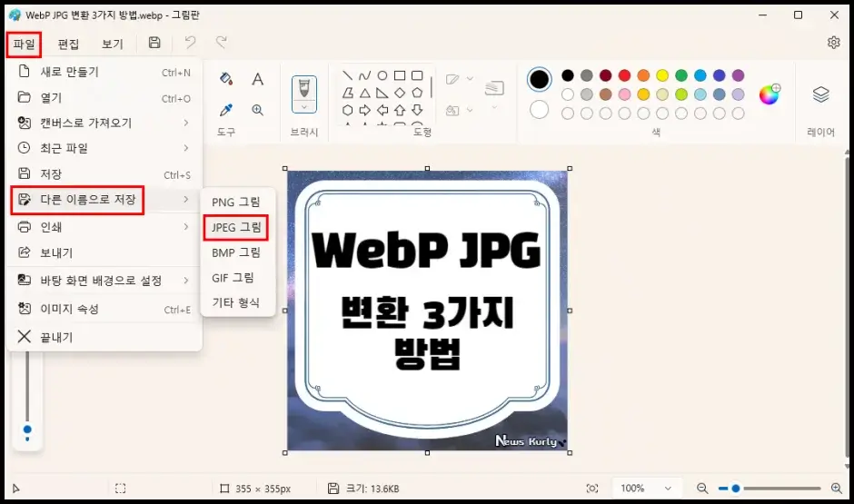
Task: Open the brush type dropdown arrow
Action: (304, 107)
